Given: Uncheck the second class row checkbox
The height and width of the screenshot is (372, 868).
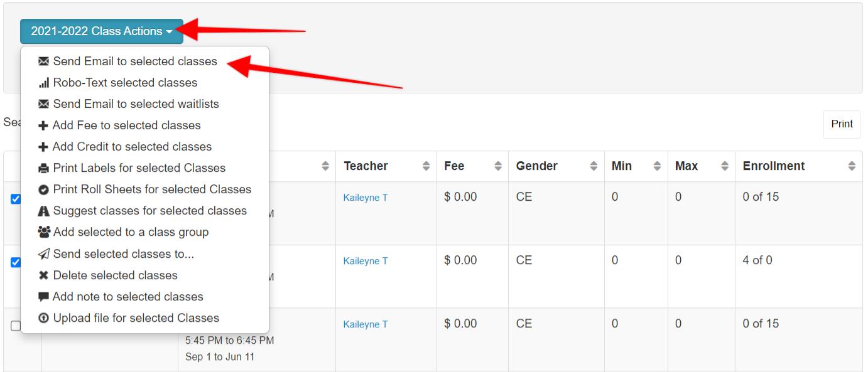Looking at the screenshot, I should (16, 262).
